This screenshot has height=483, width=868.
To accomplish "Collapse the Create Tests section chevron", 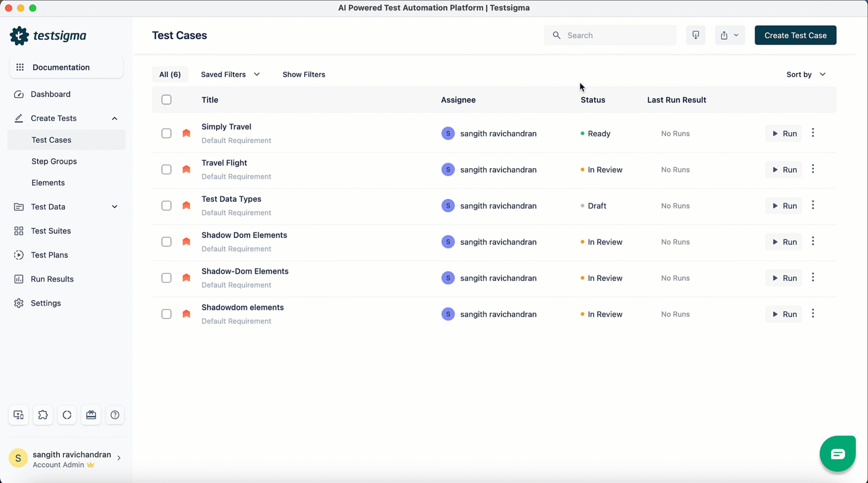I will (114, 118).
